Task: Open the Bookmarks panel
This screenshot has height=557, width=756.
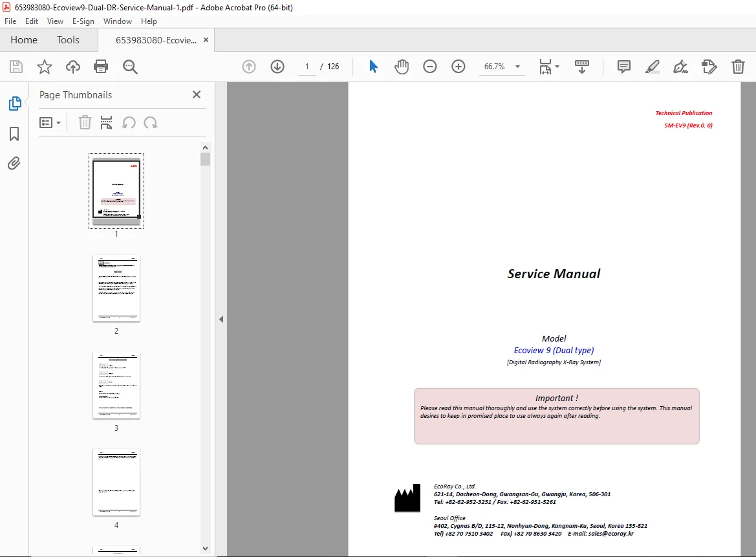Action: pyautogui.click(x=14, y=134)
